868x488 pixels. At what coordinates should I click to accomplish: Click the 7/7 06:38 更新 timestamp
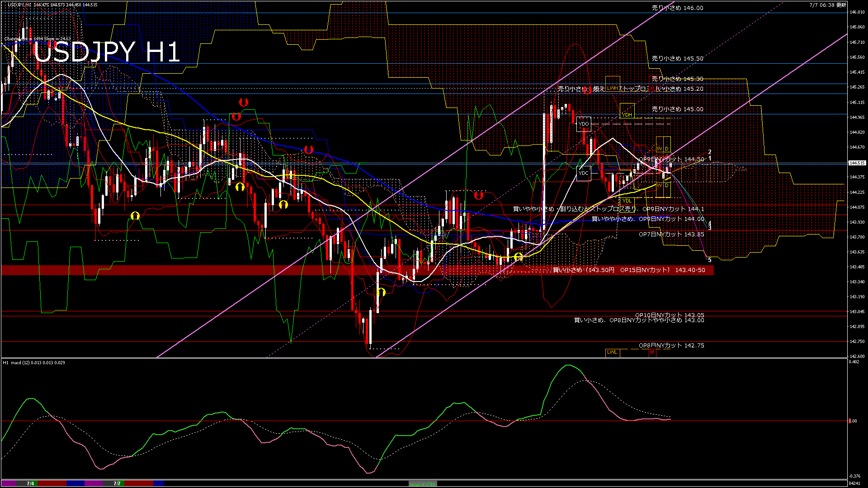[828, 5]
